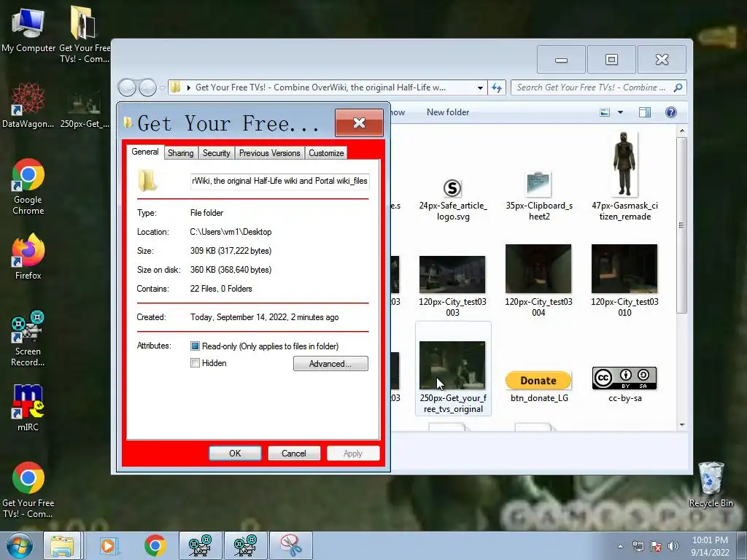Viewport: 747px width, 560px height.
Task: Toggle the Explorer preview pane icon
Action: [645, 112]
